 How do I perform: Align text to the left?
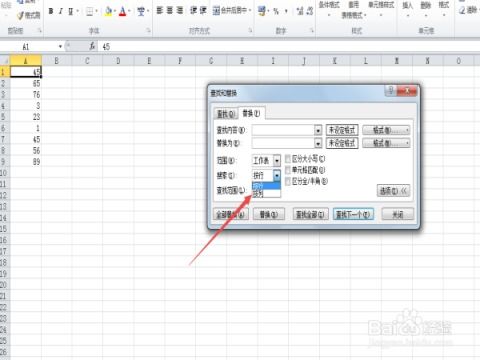click(x=160, y=11)
